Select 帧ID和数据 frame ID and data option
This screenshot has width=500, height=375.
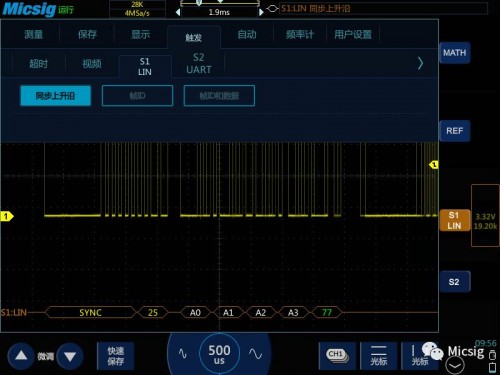click(219, 96)
